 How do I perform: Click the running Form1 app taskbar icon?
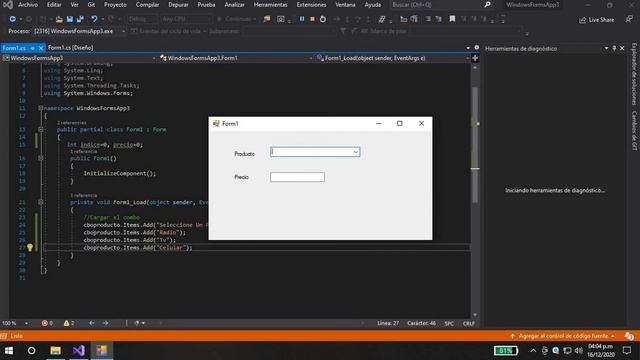tap(102, 351)
